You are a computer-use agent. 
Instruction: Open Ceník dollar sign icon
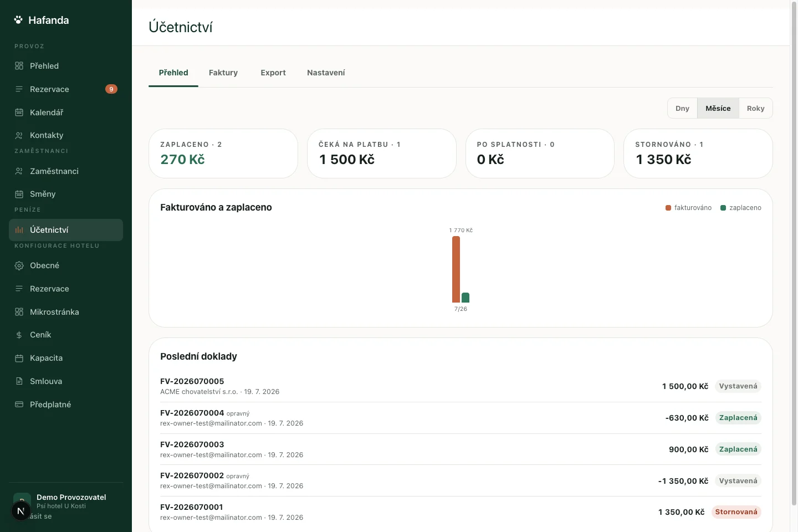(x=19, y=335)
